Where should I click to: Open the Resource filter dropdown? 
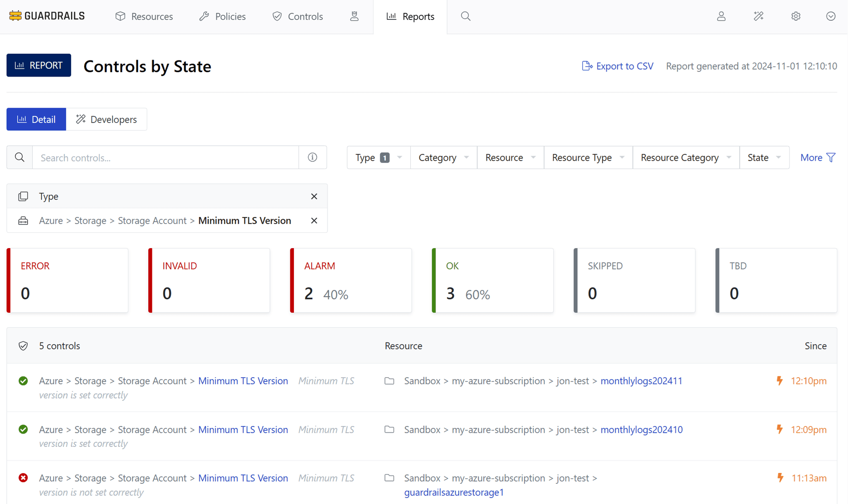tap(510, 157)
